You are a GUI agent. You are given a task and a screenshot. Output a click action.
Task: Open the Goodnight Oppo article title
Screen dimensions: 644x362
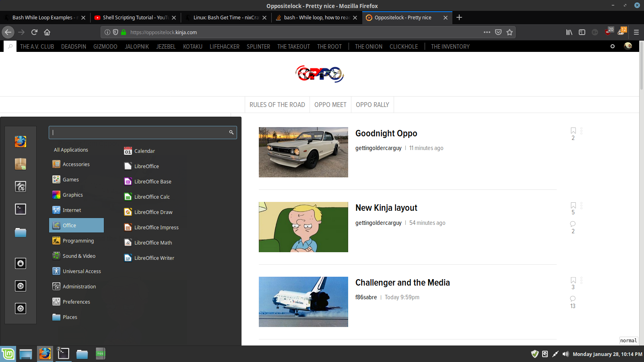point(386,133)
